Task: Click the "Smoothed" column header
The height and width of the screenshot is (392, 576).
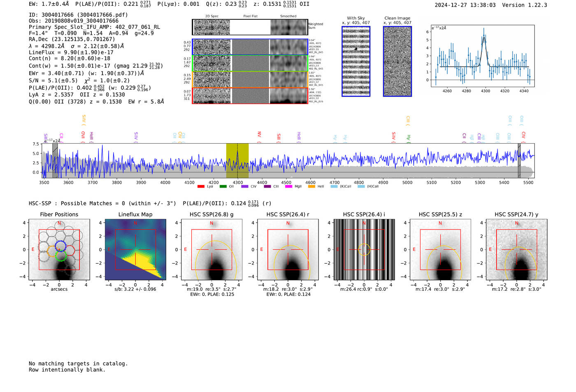Action: point(288,16)
